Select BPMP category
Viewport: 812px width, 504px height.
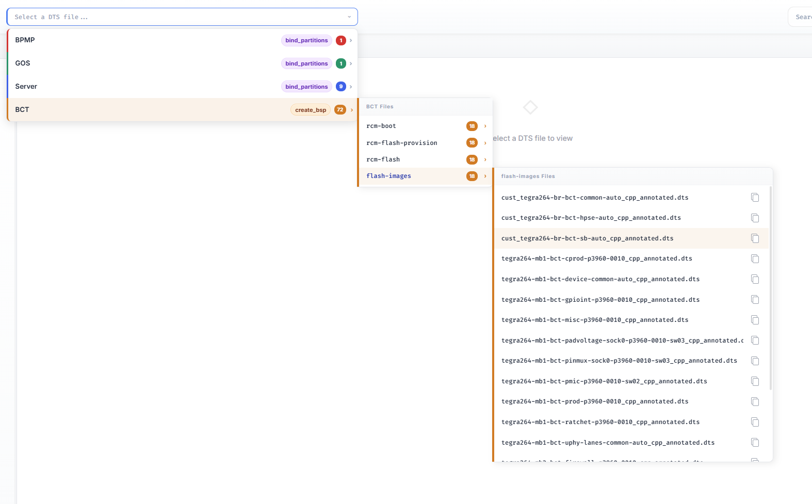click(x=182, y=40)
